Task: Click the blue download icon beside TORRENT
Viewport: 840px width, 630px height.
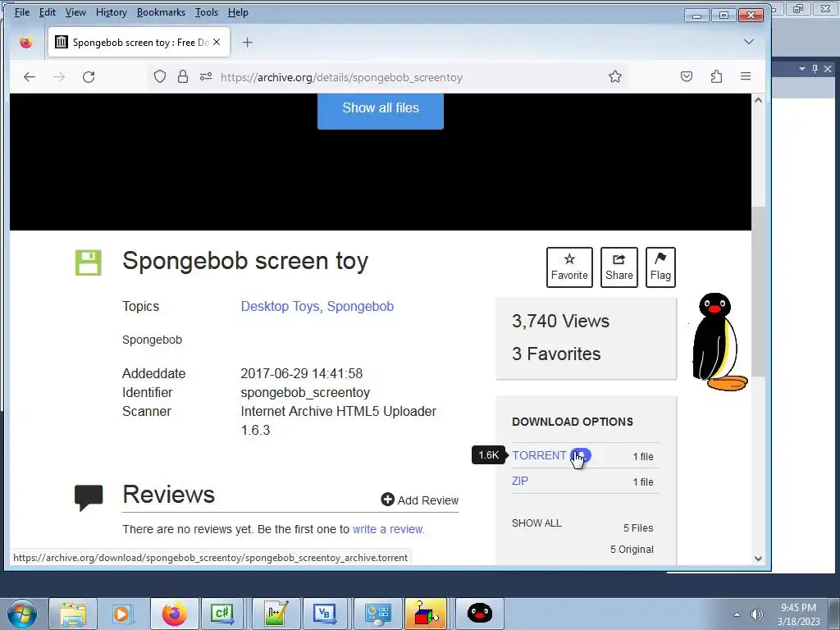Action: point(581,455)
